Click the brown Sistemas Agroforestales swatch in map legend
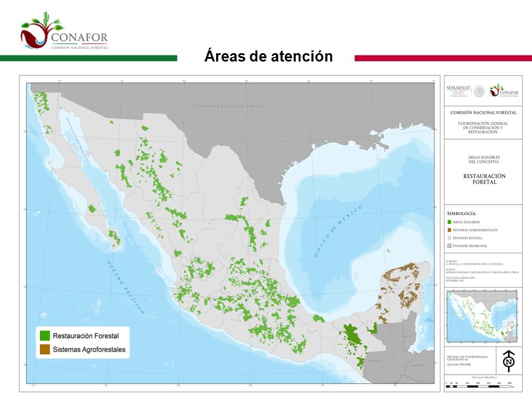The image size is (532, 399). click(45, 349)
